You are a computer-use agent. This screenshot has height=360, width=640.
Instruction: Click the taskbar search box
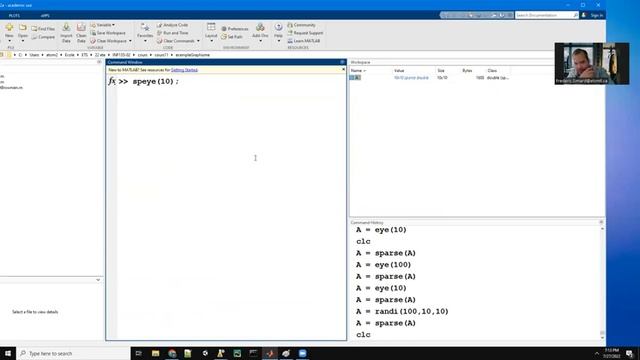(x=73, y=353)
